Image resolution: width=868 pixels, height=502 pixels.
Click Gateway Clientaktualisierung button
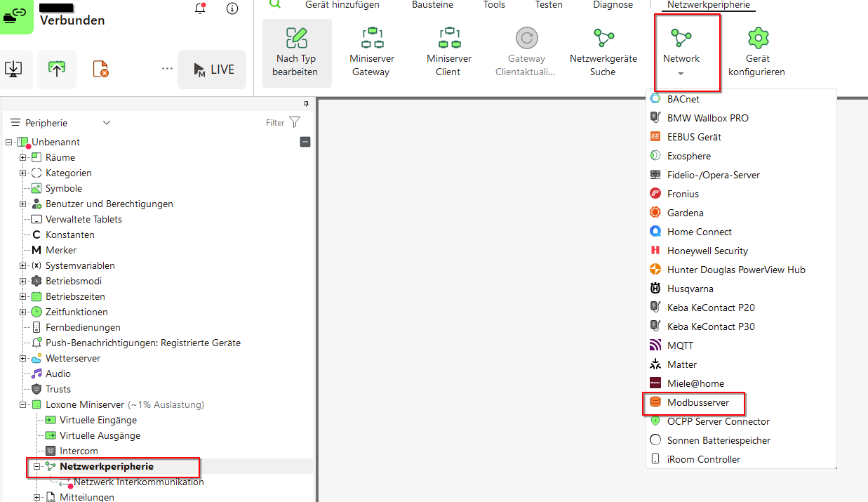click(x=526, y=53)
